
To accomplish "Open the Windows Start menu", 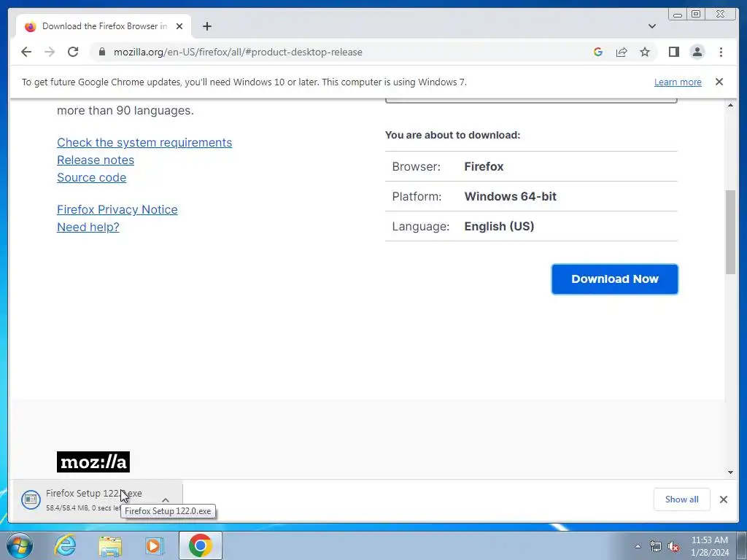I will (x=19, y=545).
